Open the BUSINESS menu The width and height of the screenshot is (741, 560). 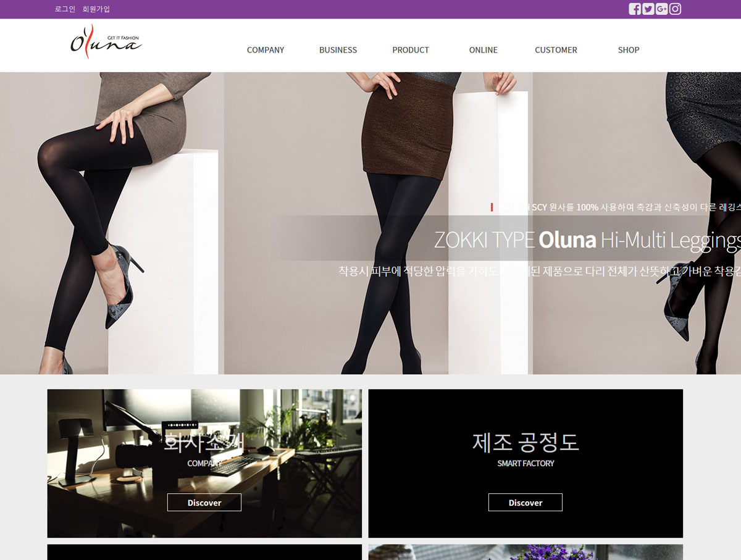pyautogui.click(x=338, y=50)
